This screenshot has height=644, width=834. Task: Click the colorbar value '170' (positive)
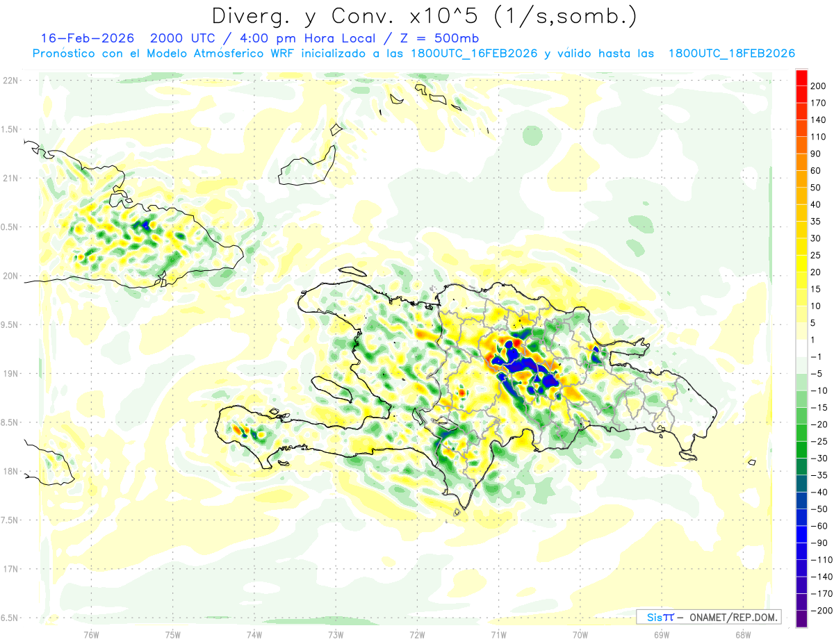coord(818,103)
